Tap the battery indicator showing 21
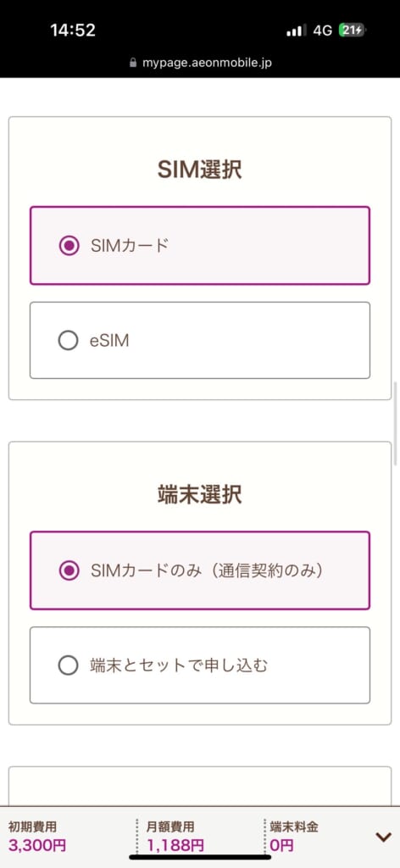This screenshot has height=868, width=400. click(352, 31)
